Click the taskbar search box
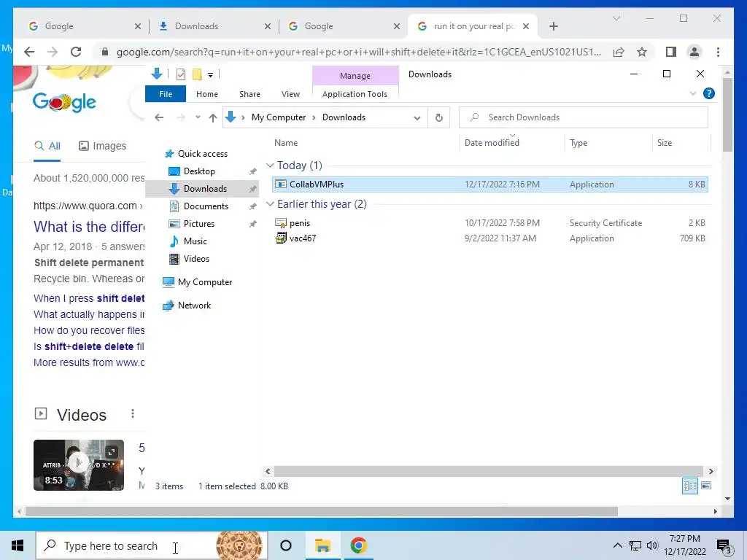747x560 pixels. pos(152,545)
